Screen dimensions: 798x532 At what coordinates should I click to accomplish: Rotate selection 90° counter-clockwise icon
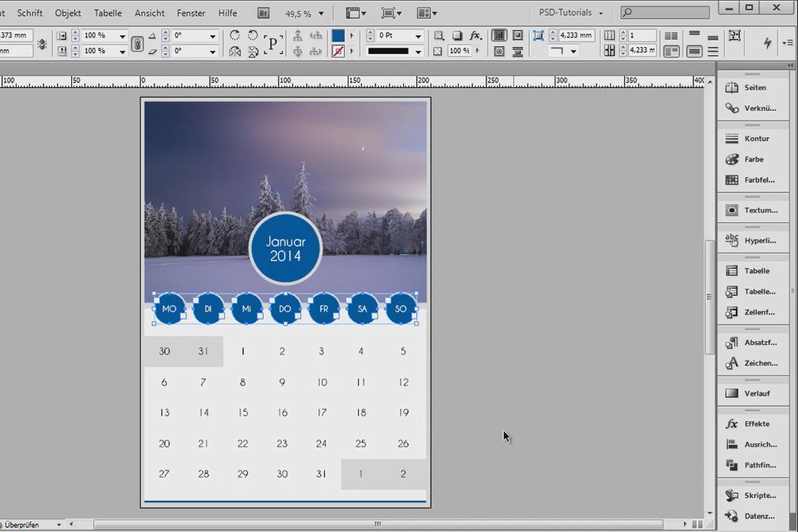tap(253, 36)
